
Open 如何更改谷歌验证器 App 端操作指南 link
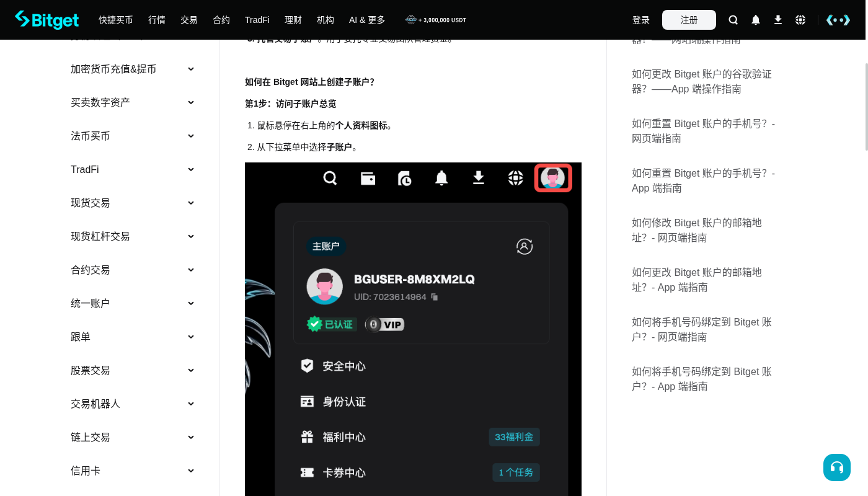[x=702, y=81]
